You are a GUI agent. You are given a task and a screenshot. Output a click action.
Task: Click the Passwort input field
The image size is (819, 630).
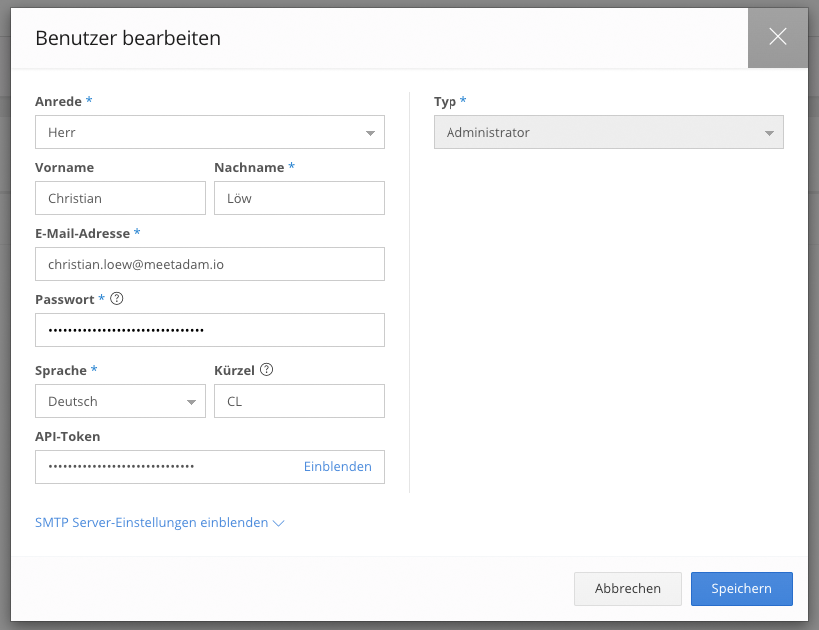pyautogui.click(x=210, y=330)
